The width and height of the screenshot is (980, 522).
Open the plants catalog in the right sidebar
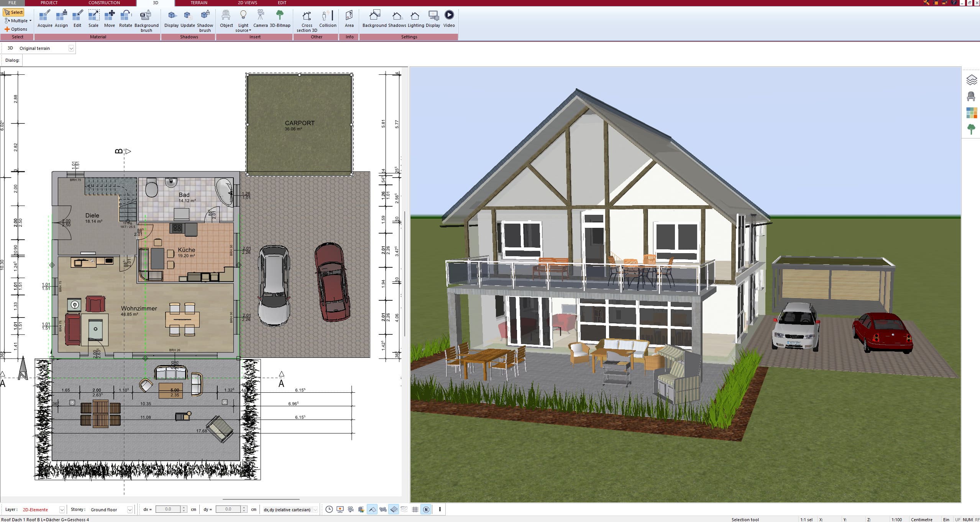coord(971,130)
